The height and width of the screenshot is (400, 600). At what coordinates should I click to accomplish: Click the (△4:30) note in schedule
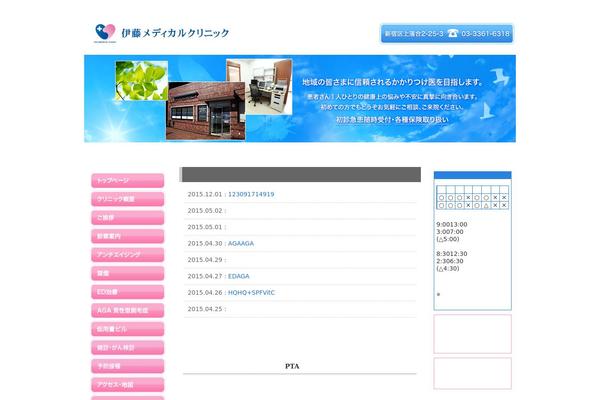click(x=448, y=269)
